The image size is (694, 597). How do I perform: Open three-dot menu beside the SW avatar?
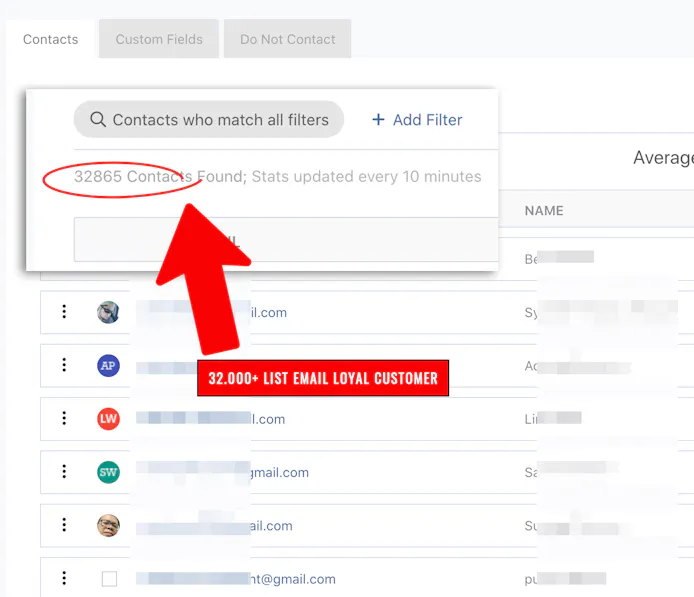(x=64, y=472)
